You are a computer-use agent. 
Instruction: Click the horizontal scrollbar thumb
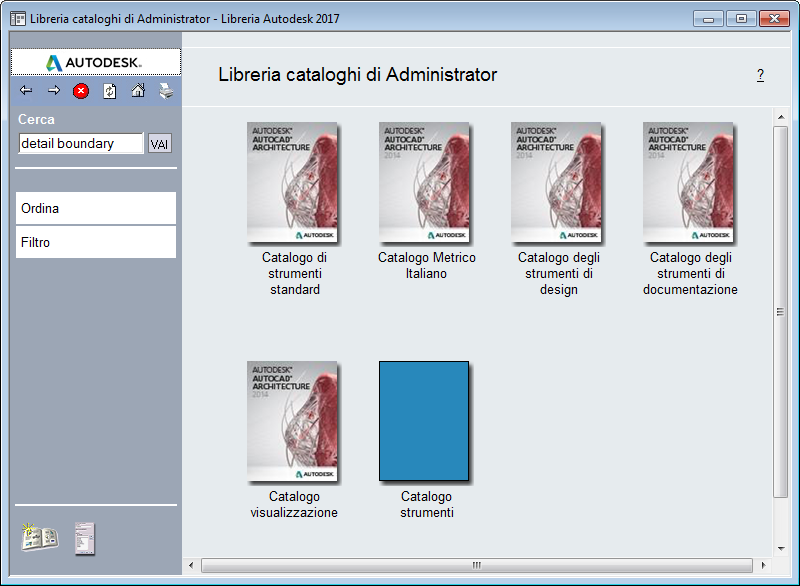click(x=477, y=565)
